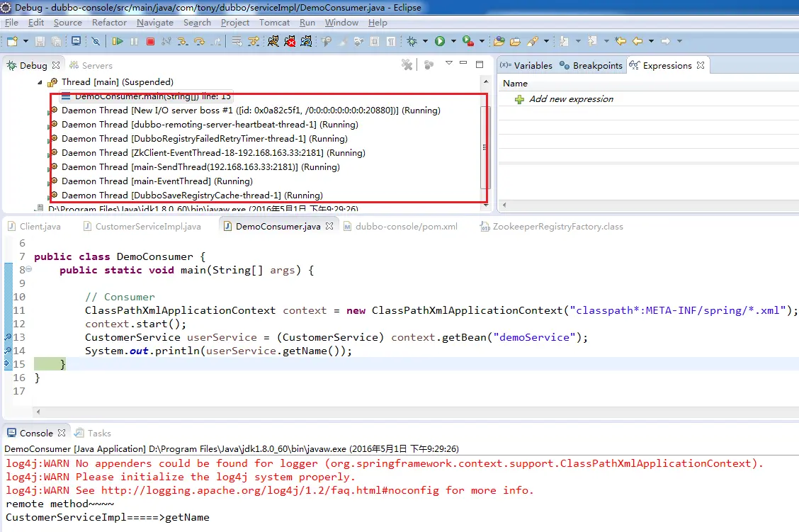
Task: Toggle Skip All Breakpoints
Action: [96, 41]
